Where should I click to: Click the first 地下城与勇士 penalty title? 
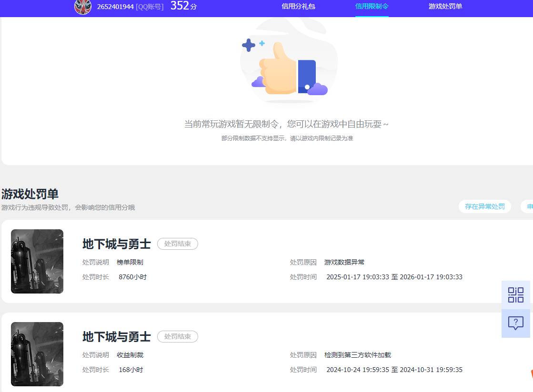(x=116, y=244)
